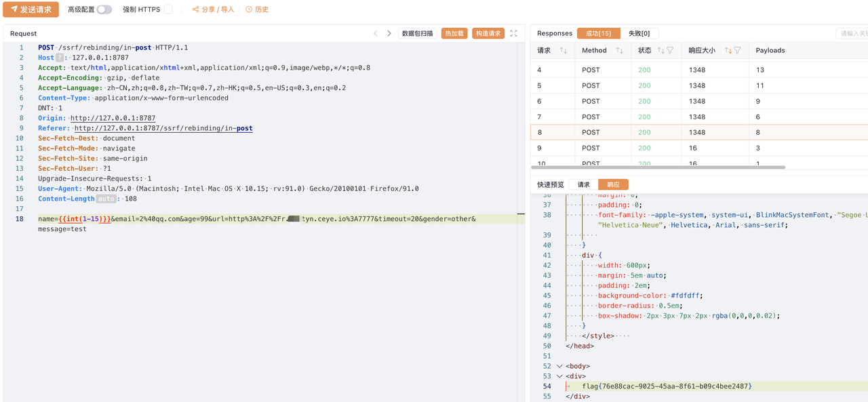
Task: Sort the Method column
Action: 619,50
